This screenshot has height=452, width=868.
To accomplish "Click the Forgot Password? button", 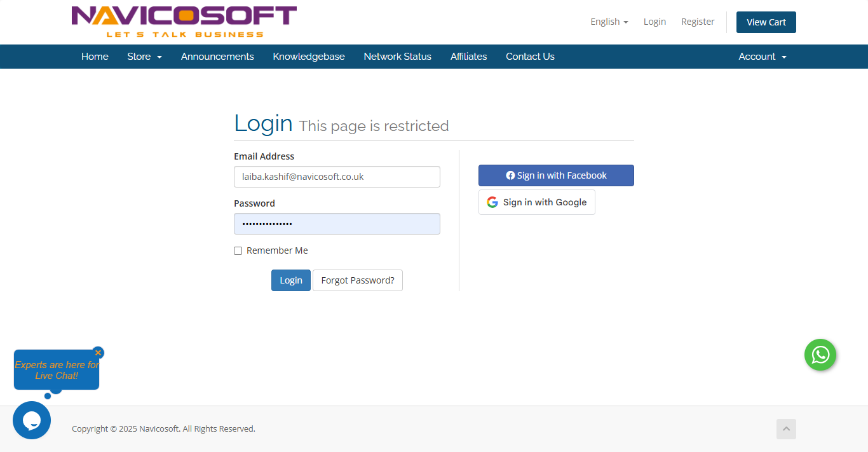I will [x=357, y=280].
